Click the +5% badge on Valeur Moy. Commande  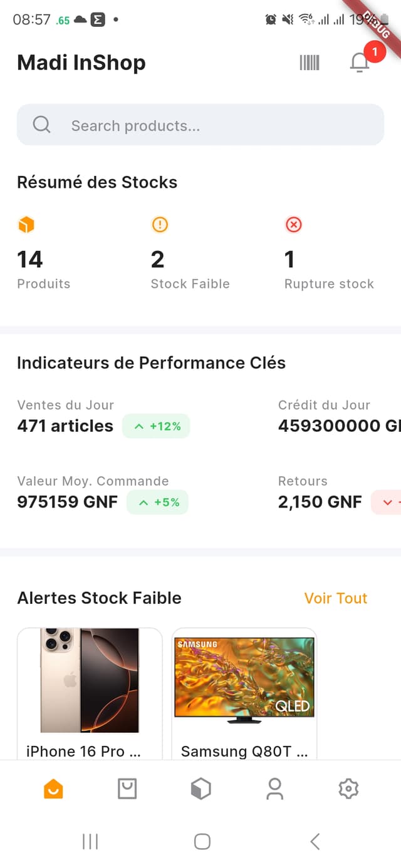click(x=157, y=502)
